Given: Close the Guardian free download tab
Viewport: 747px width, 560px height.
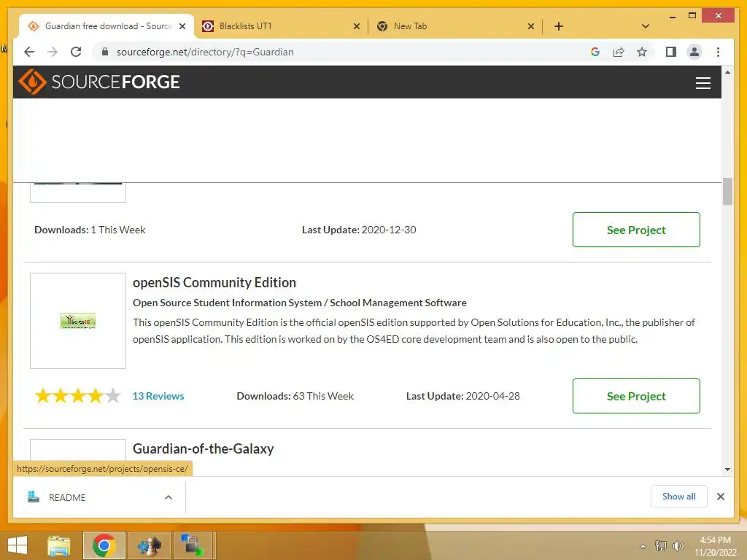Looking at the screenshot, I should point(182,26).
